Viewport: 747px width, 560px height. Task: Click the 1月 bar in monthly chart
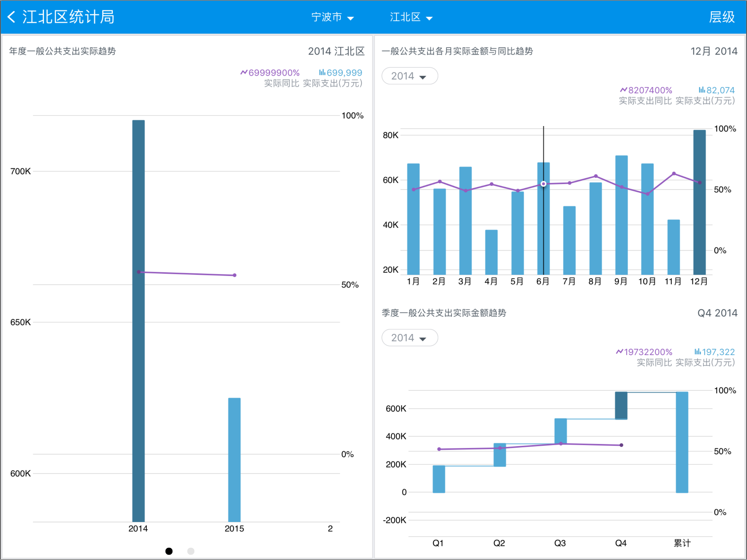413,219
